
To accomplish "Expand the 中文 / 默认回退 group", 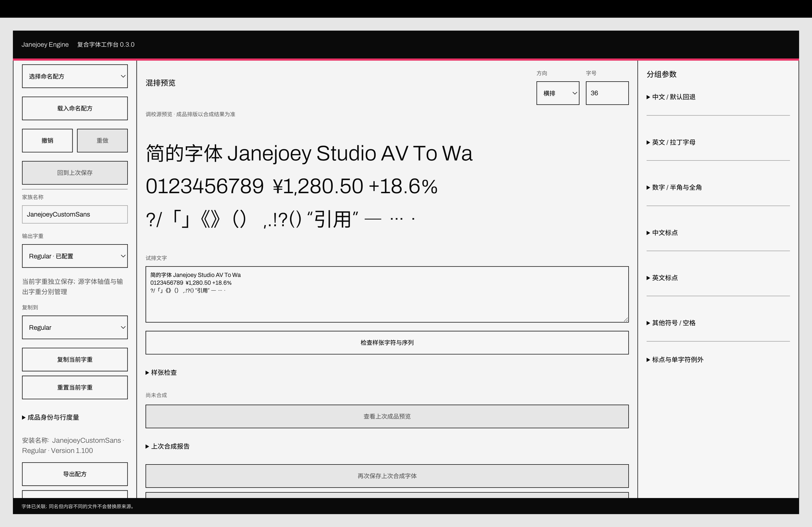I will tap(671, 97).
